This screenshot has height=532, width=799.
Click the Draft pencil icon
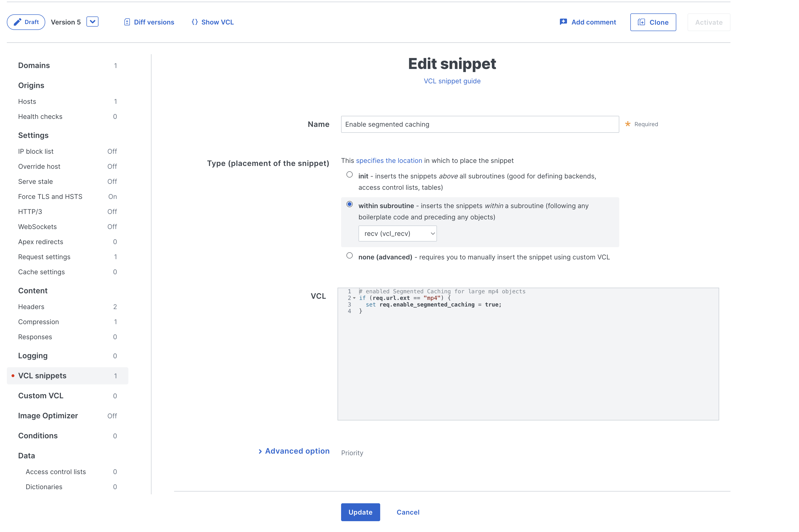coord(17,22)
